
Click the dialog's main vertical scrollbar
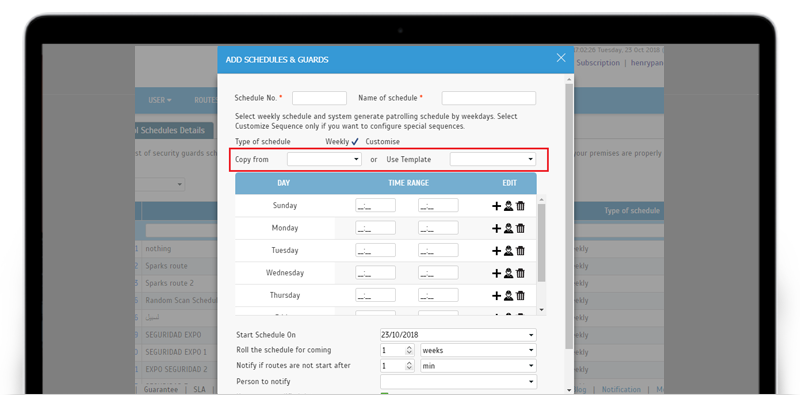[569, 217]
